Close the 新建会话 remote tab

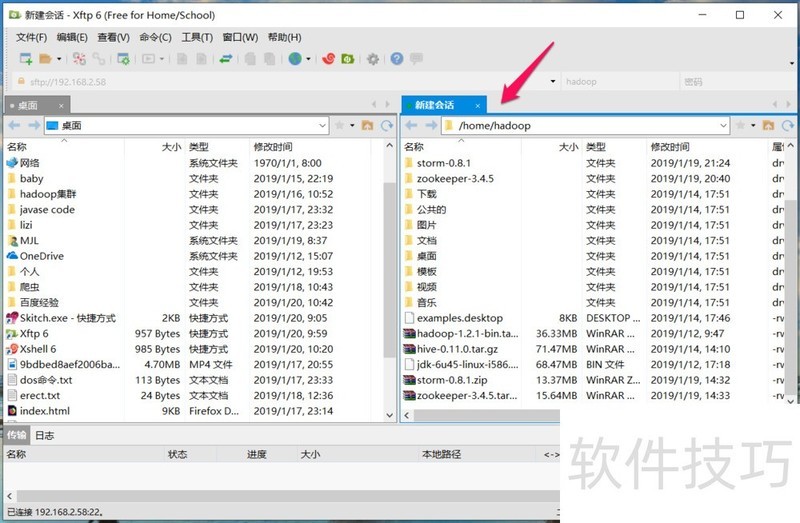click(x=478, y=106)
